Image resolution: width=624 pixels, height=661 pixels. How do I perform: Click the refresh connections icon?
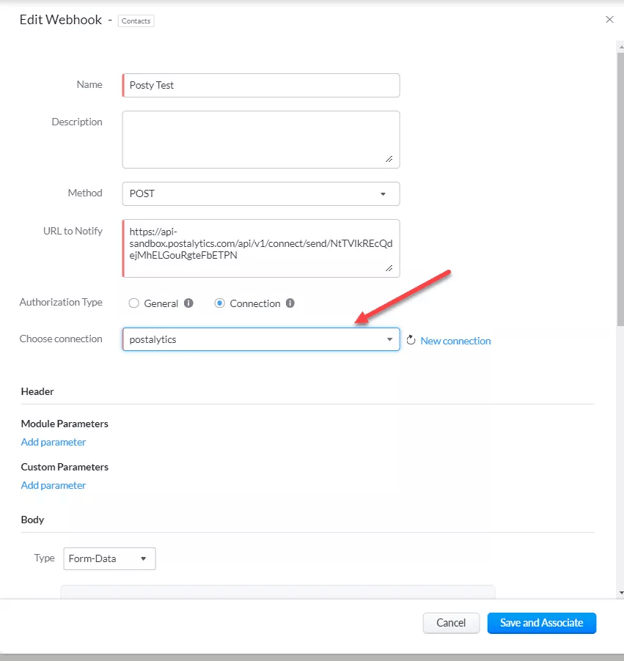tap(411, 340)
